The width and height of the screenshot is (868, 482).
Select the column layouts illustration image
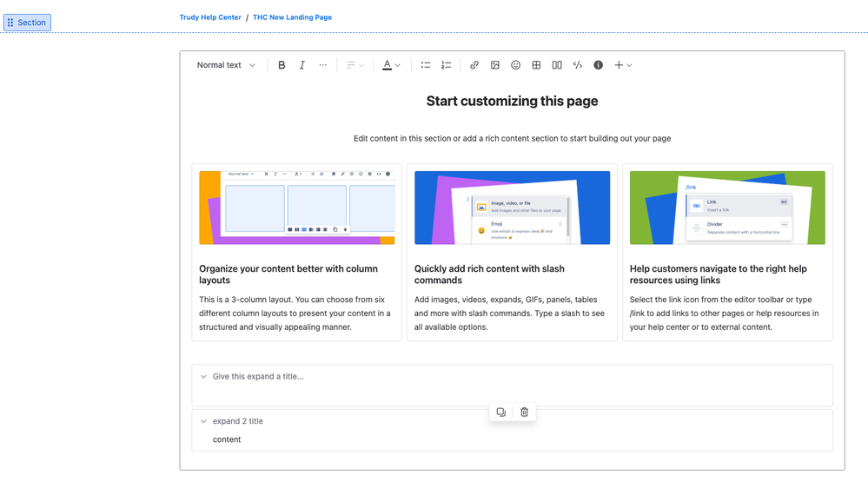[x=296, y=208]
